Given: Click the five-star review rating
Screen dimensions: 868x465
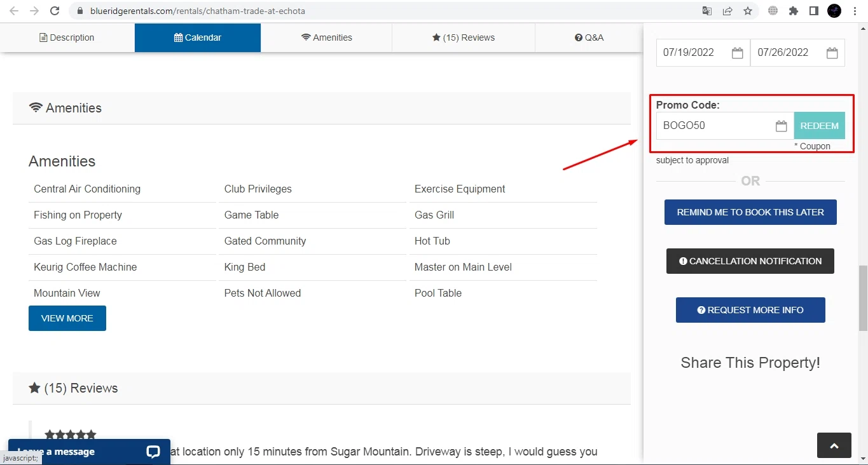Looking at the screenshot, I should click(71, 435).
